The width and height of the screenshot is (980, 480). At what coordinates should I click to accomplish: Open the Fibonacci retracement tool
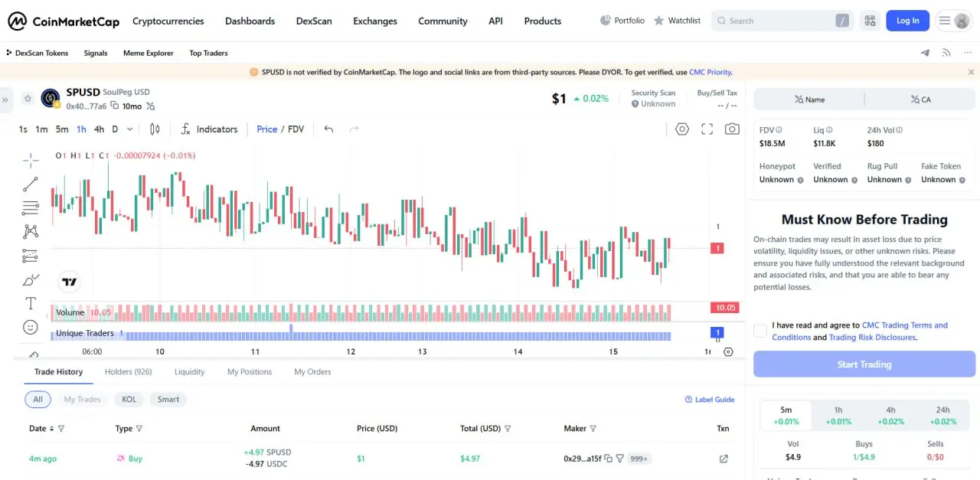click(x=31, y=207)
